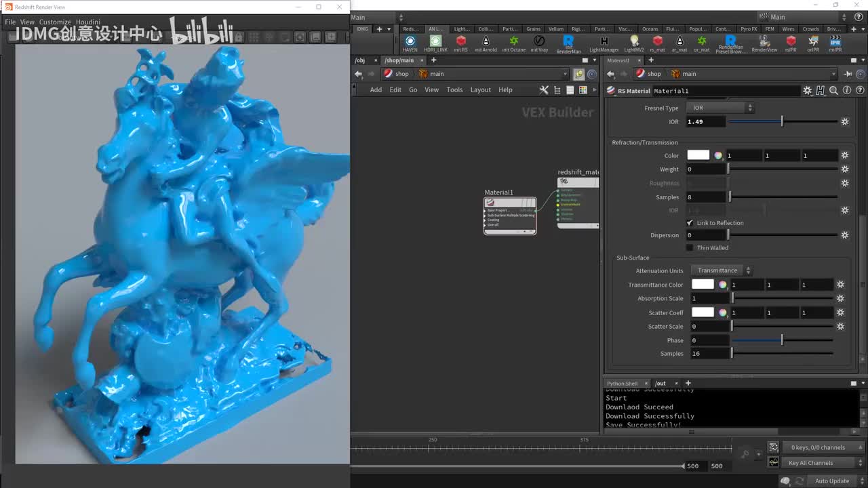The height and width of the screenshot is (488, 868).
Task: Add a new tab next to Material1 tab
Action: 651,60
